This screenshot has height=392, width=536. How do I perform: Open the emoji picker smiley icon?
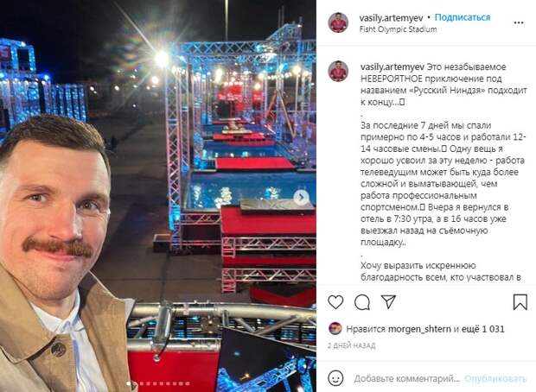(x=335, y=378)
